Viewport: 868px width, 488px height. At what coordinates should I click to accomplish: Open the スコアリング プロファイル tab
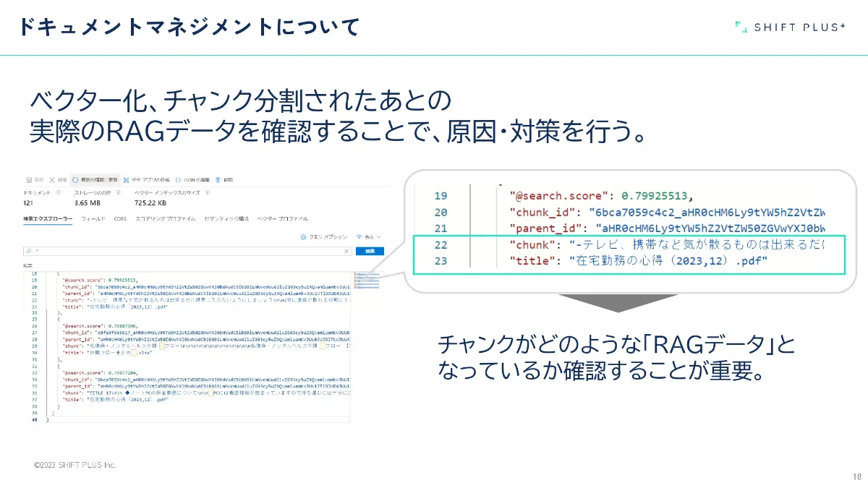tap(166, 218)
